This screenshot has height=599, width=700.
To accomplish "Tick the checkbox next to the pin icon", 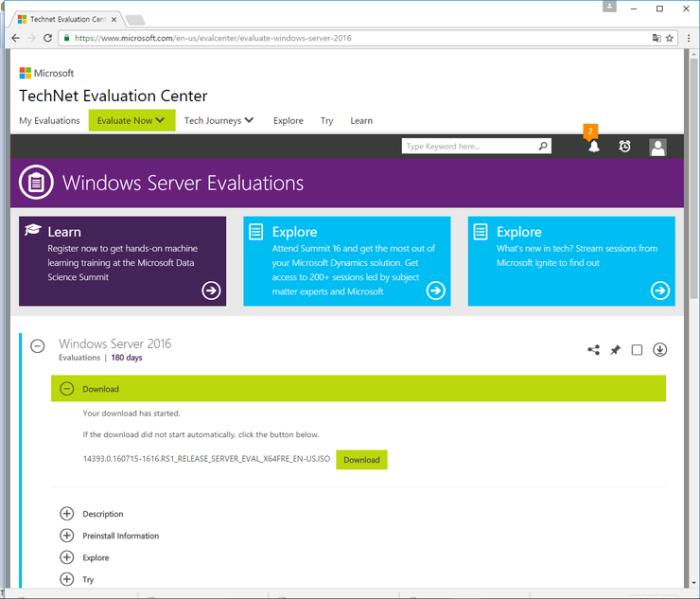I will [x=637, y=350].
